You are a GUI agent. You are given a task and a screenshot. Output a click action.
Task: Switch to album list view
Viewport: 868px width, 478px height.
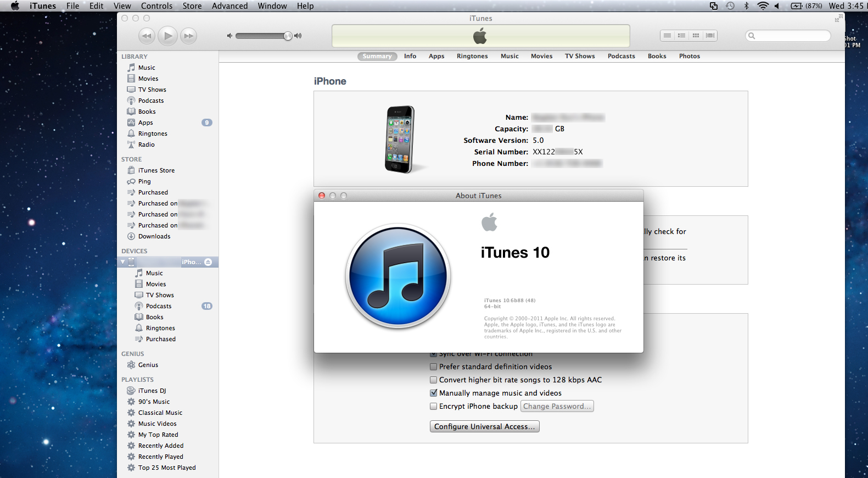pos(681,36)
